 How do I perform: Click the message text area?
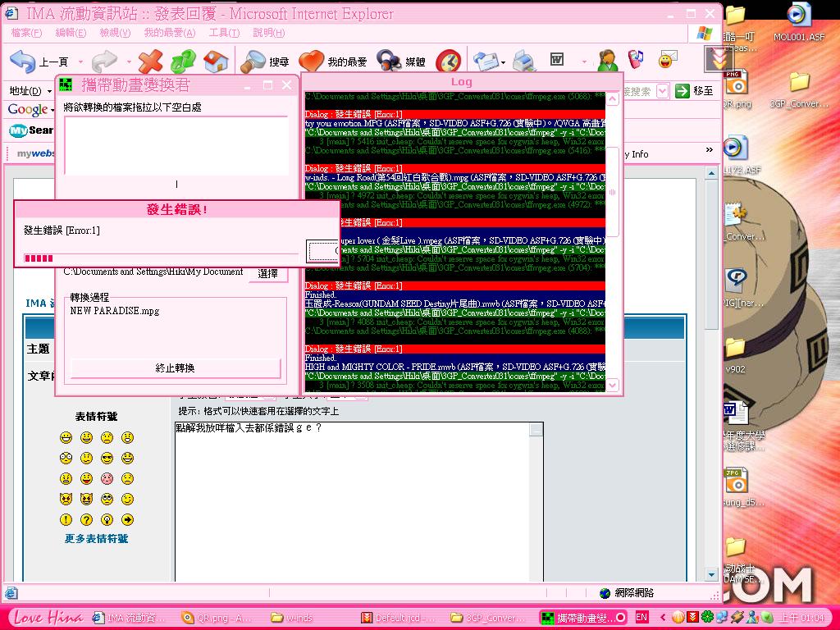(353, 500)
